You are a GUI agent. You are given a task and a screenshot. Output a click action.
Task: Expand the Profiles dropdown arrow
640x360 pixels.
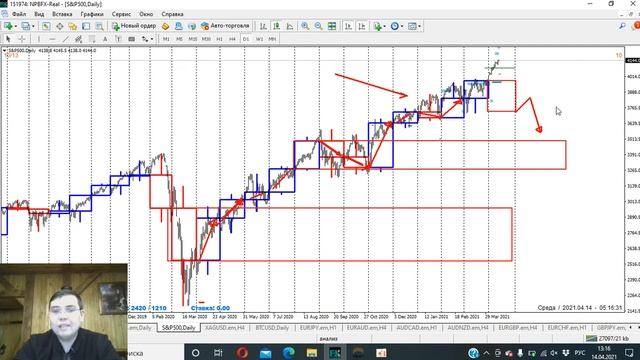33,27
